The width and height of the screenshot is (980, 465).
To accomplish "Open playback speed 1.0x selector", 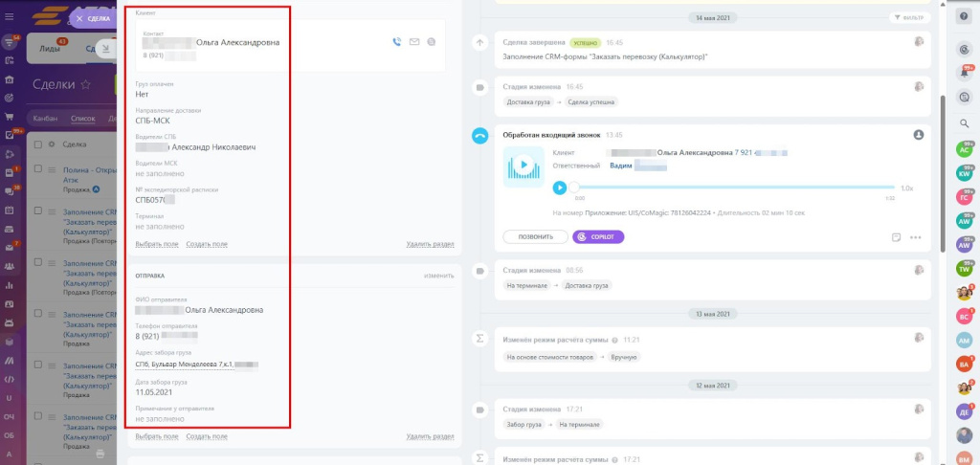I will click(907, 188).
